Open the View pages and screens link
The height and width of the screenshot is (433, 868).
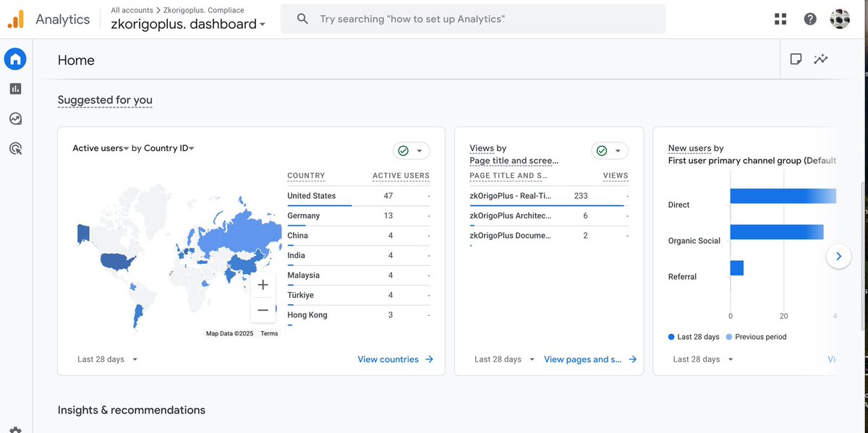pos(582,359)
